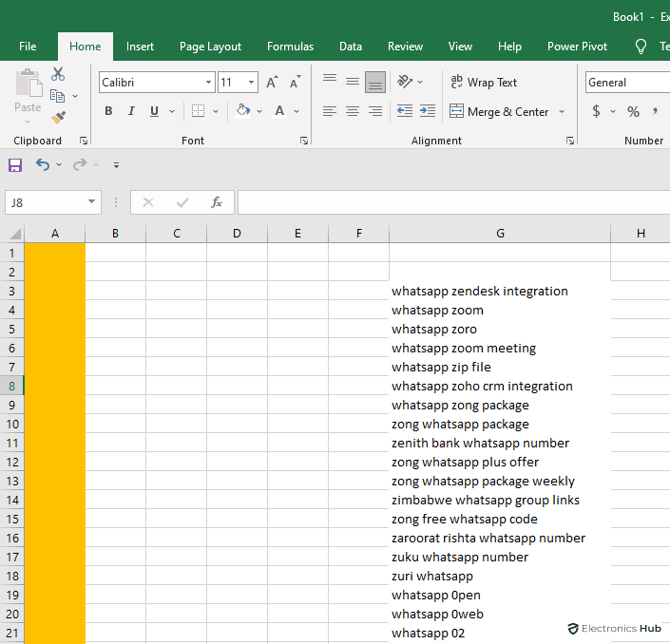Switch to the View tab
Viewport: 670px width, 644px height.
[x=460, y=47]
